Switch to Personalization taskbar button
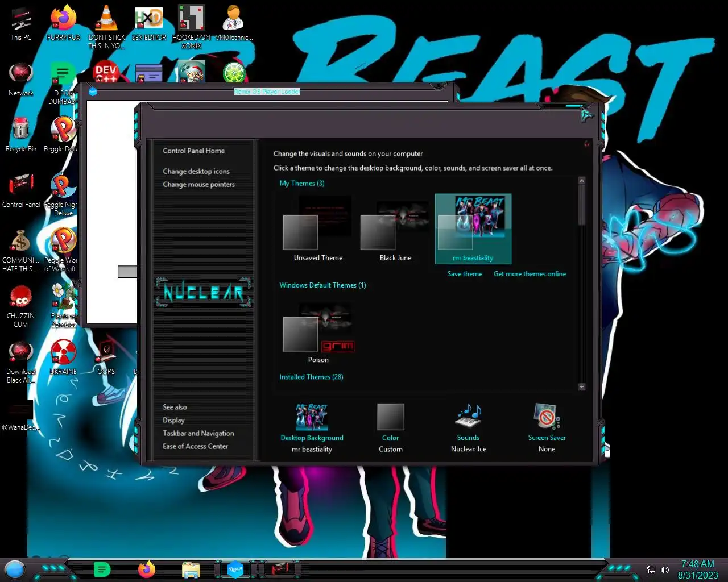728x582 pixels. pyautogui.click(x=280, y=569)
